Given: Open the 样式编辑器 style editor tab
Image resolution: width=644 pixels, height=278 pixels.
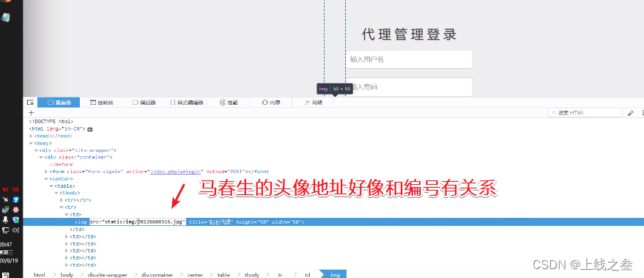Looking at the screenshot, I should tap(187, 103).
